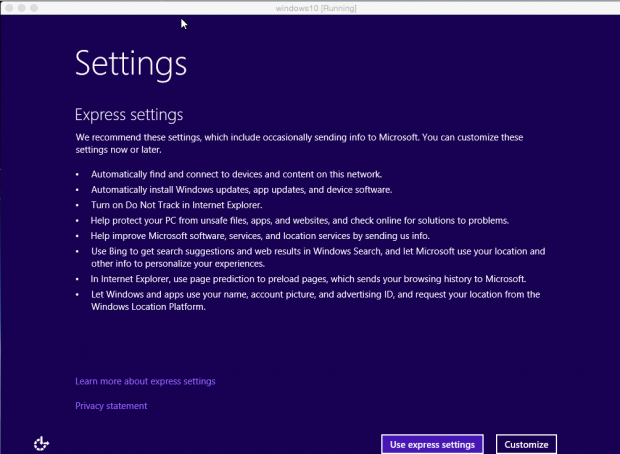This screenshot has height=454, width=620.
Task: Click 'Automatically install Windows updates' bullet
Action: pos(242,190)
